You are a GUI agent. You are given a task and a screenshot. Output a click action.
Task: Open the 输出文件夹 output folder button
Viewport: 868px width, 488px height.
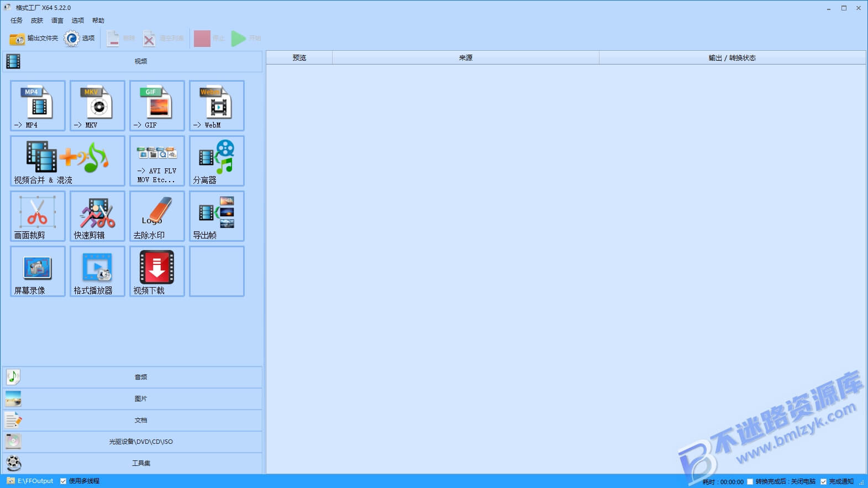34,38
